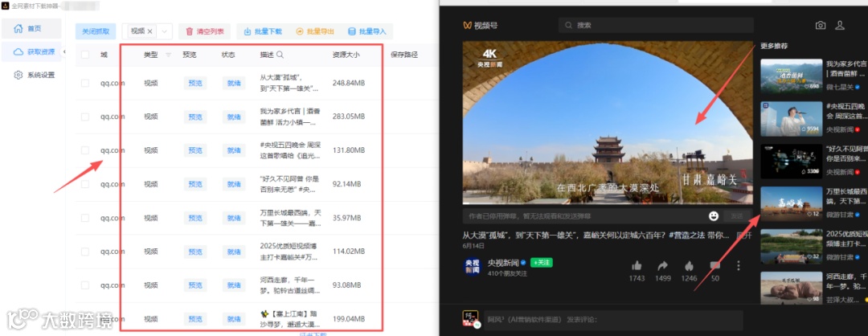The height and width of the screenshot is (336, 868).
Task: Click the emoji smiley icon below the video
Action: [x=714, y=215]
